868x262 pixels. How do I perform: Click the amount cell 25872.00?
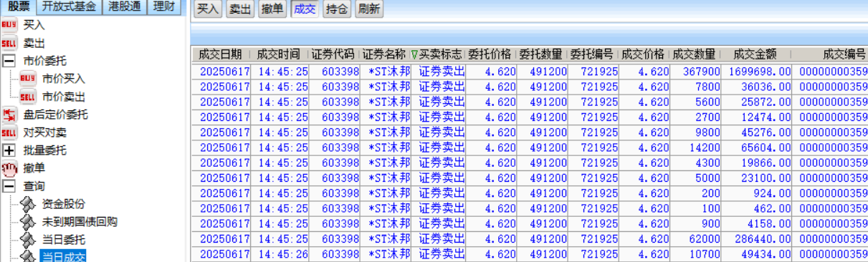(x=756, y=102)
